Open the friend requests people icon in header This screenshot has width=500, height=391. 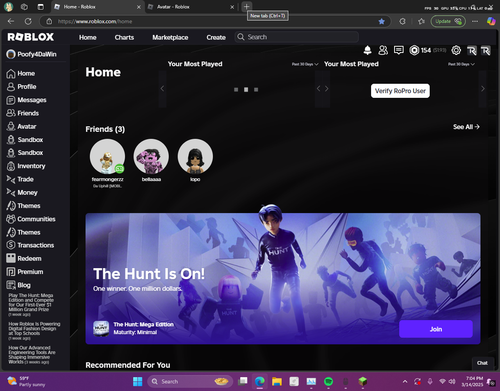click(383, 50)
